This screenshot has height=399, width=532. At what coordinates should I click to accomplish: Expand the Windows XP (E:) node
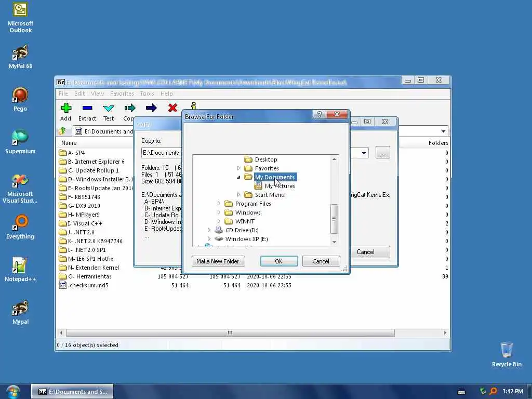coord(209,239)
